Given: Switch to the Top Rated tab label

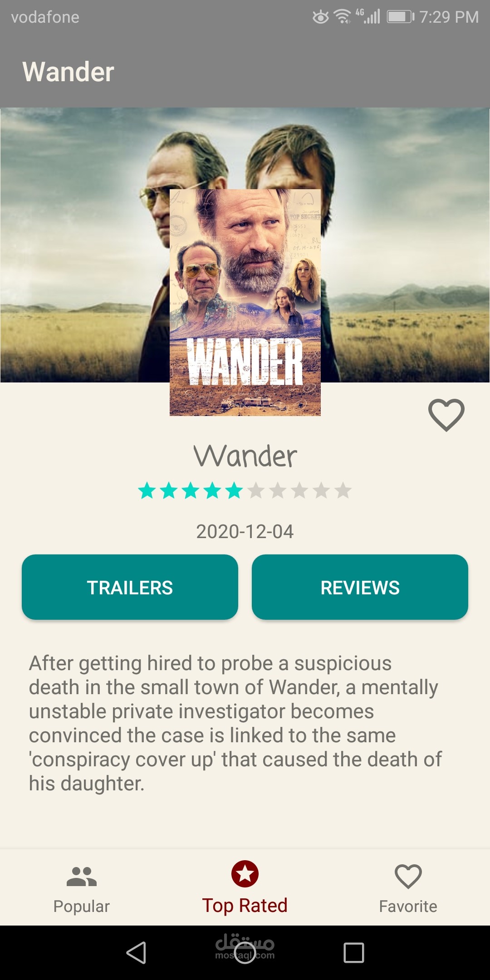Looking at the screenshot, I should tap(245, 906).
